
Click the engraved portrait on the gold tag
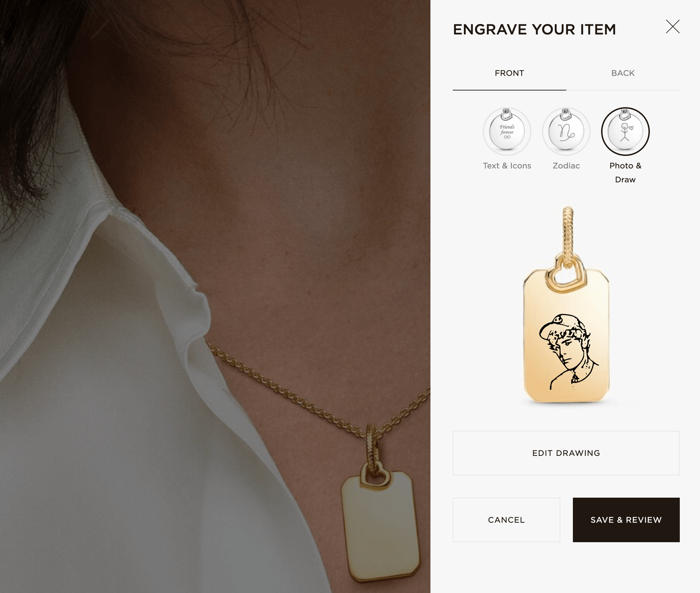pos(568,351)
